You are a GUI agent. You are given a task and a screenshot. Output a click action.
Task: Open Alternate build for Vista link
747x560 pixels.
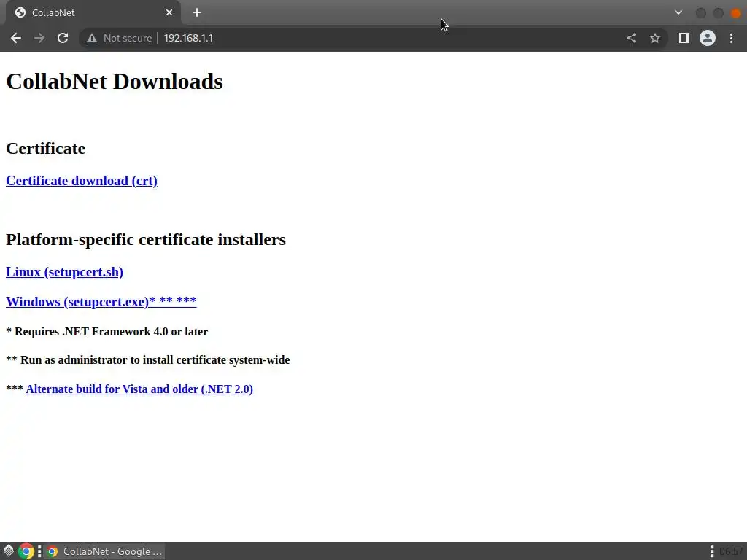click(139, 389)
